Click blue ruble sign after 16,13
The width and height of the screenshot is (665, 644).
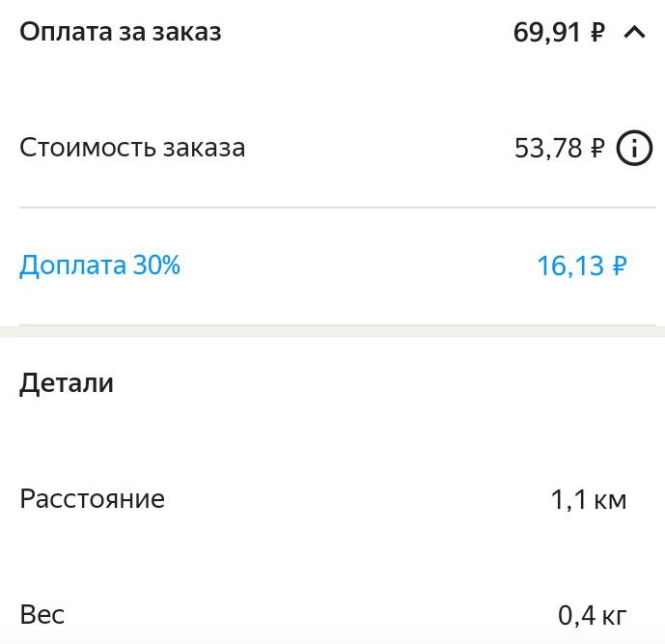click(x=620, y=267)
